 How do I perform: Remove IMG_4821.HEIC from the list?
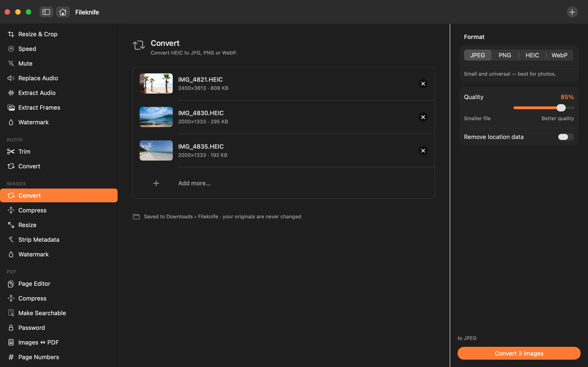[423, 83]
